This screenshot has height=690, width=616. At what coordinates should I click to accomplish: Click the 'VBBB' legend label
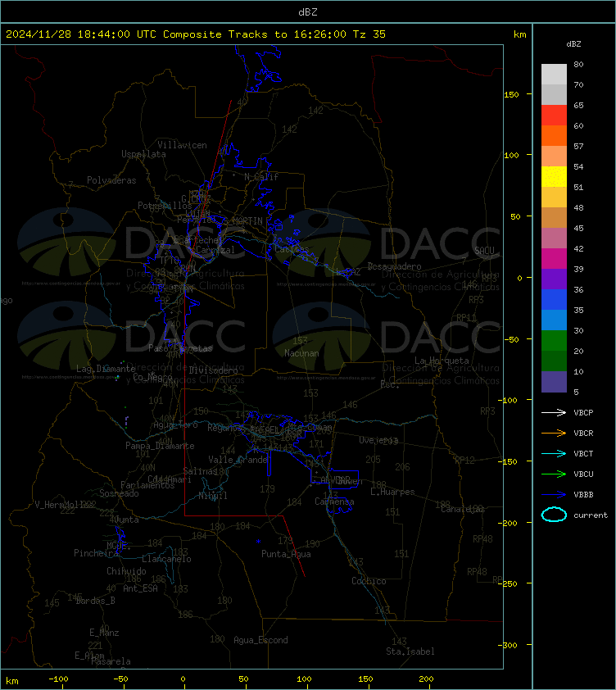(583, 495)
